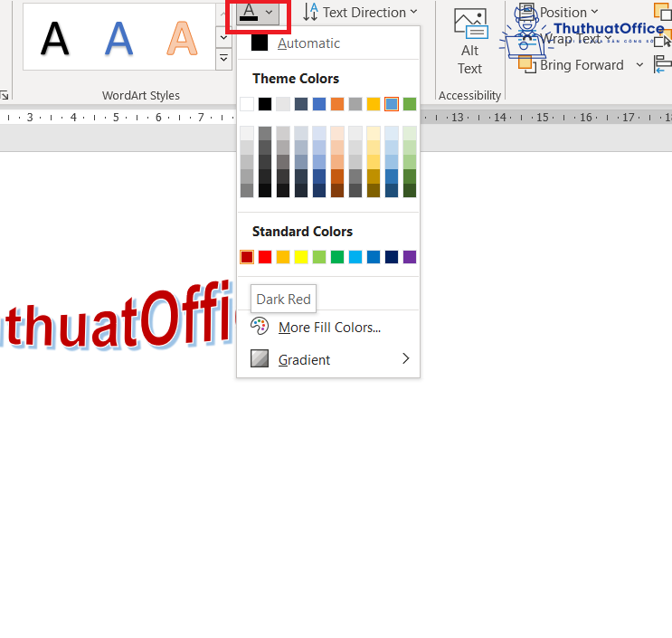Select the Light Green standard color
672x638 pixels.
[319, 257]
